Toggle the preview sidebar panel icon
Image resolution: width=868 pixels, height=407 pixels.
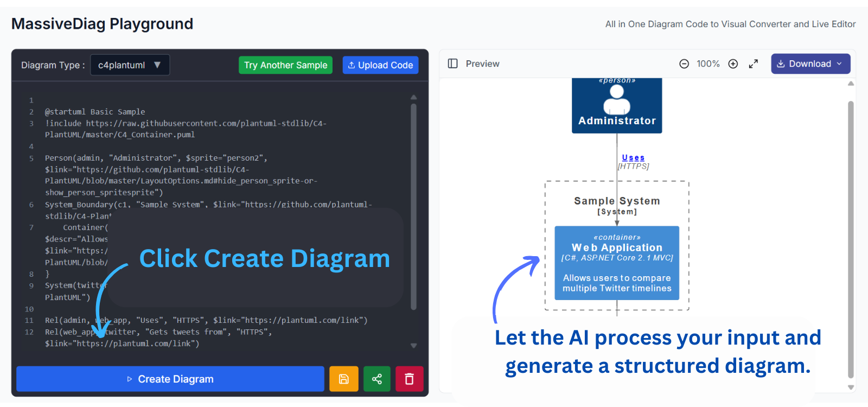point(453,63)
